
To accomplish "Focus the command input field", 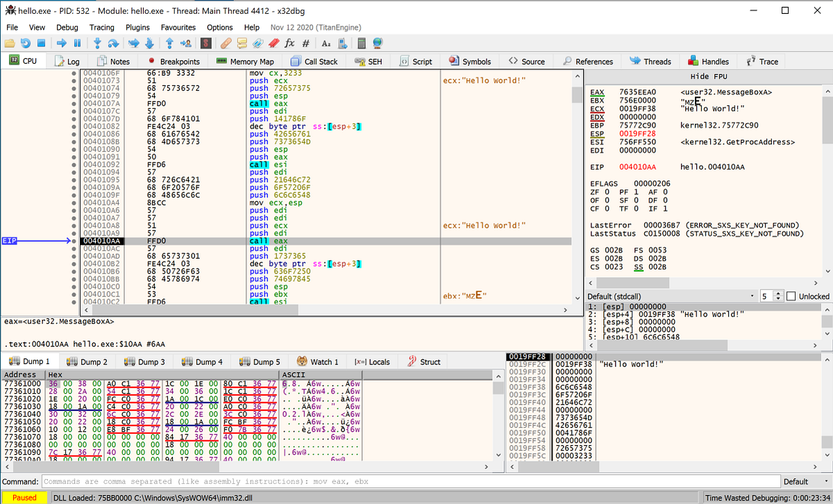I will (x=410, y=481).
